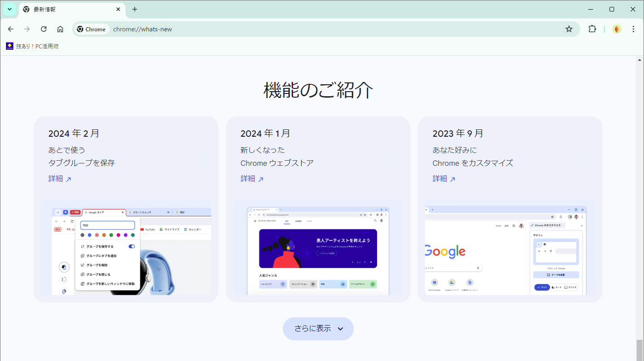Maximize the Chrome window
Image resolution: width=644 pixels, height=361 pixels.
(611, 9)
